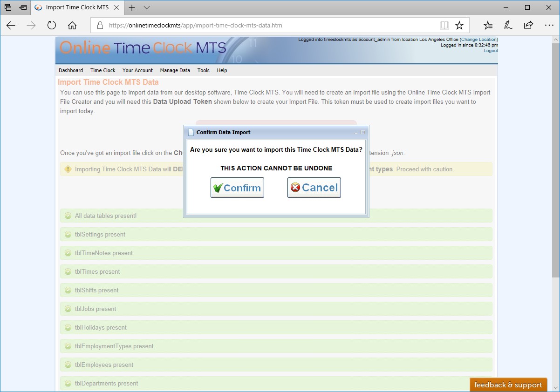
Task: Click check icon beside tblEmploymentTypes present
Action: [x=68, y=346]
